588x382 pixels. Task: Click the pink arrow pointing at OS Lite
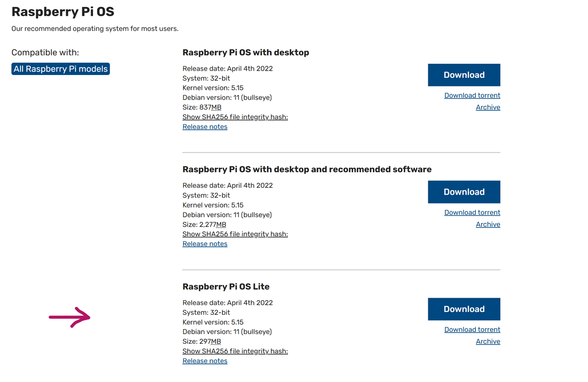[70, 317]
